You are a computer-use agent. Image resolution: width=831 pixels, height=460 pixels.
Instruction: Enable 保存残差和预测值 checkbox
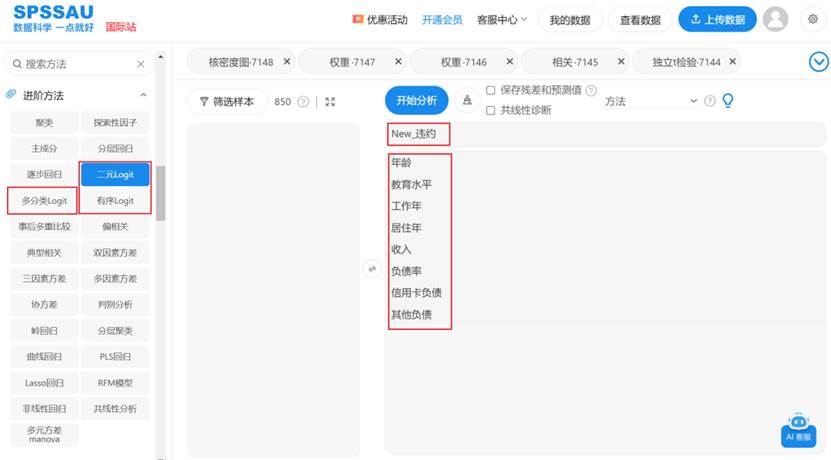coord(491,90)
